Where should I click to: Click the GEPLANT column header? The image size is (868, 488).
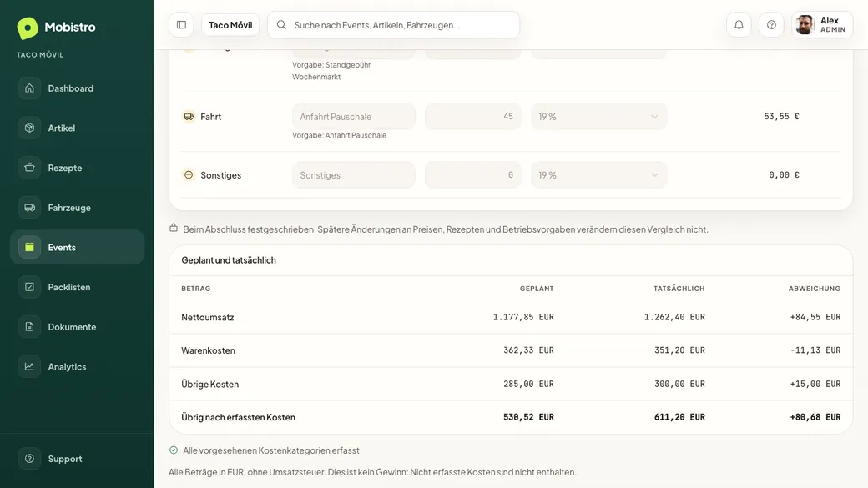tap(537, 289)
